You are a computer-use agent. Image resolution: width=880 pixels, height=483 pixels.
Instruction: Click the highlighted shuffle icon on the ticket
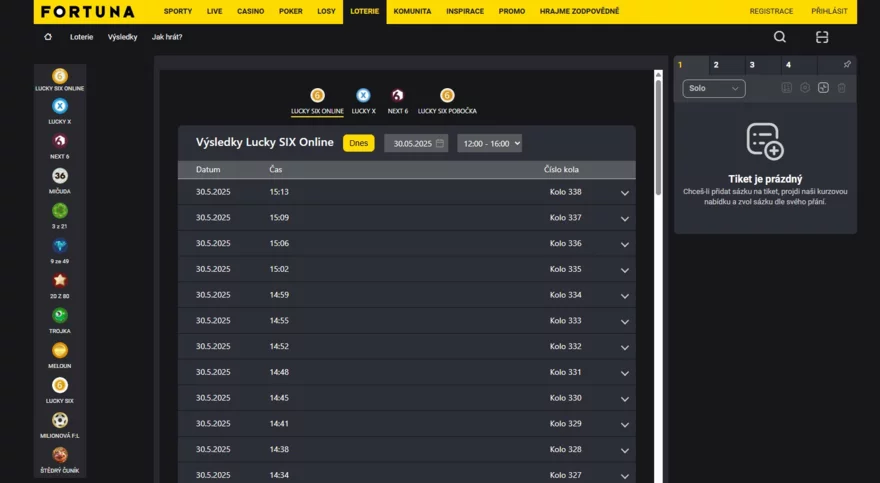pos(823,88)
